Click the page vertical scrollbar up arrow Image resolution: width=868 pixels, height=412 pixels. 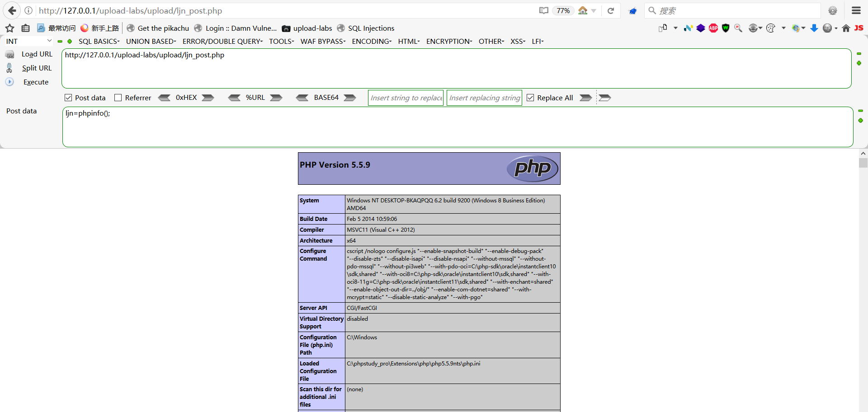[x=863, y=154]
